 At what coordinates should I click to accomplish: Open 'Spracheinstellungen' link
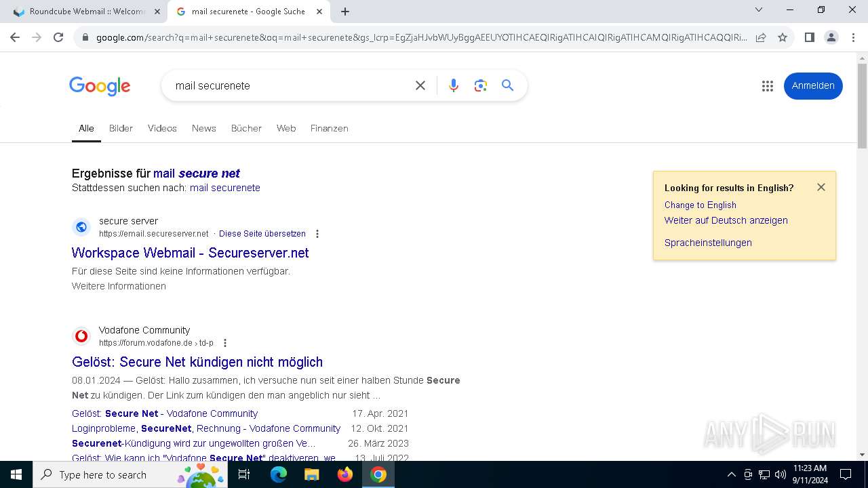(708, 243)
